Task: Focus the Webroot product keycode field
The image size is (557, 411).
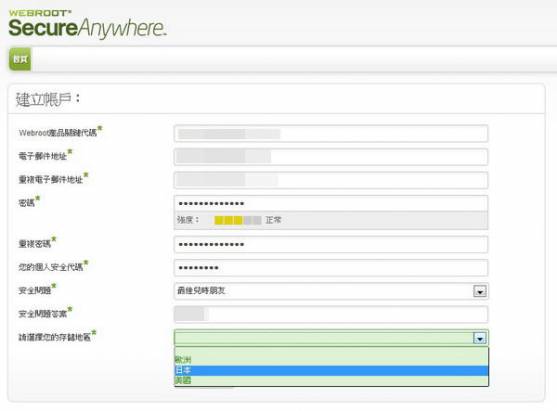Action: pos(331,134)
